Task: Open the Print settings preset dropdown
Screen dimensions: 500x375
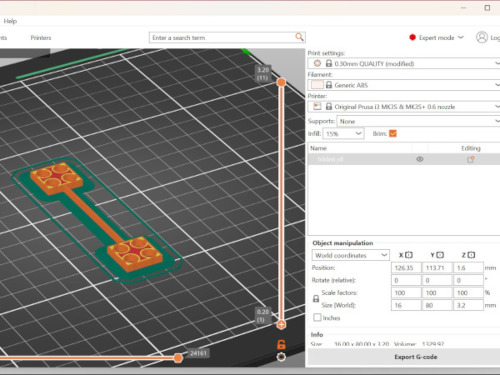Action: tap(404, 63)
